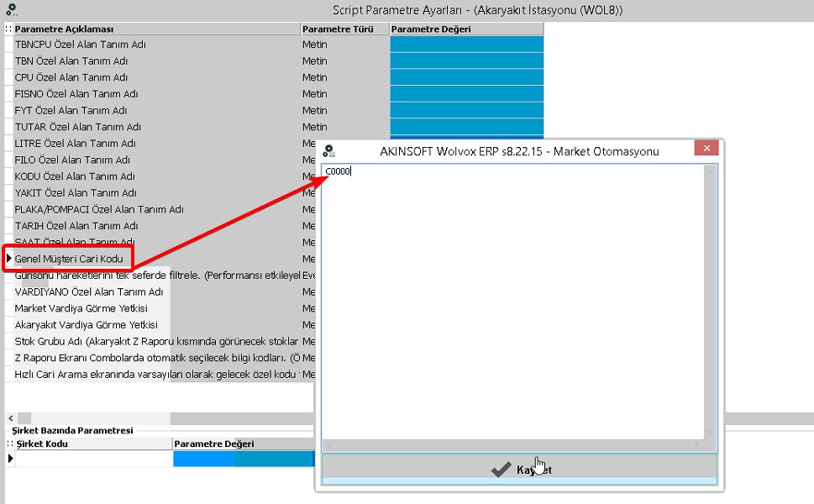
Task: Close the Market Otomasyonu dialog
Action: (706, 148)
